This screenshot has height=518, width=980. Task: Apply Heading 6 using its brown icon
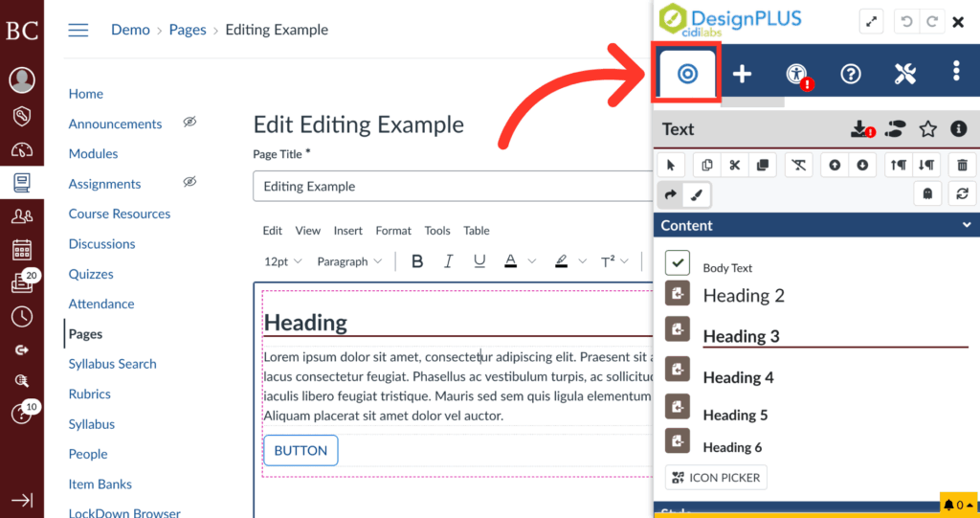coord(678,440)
